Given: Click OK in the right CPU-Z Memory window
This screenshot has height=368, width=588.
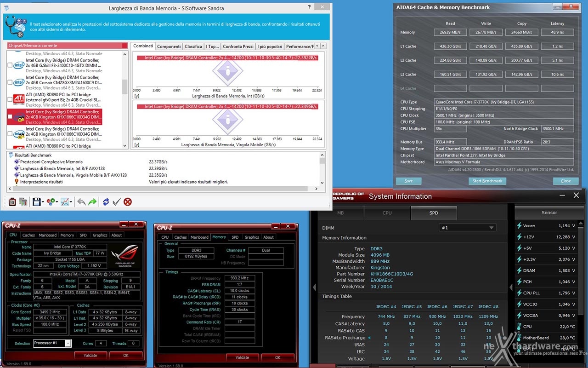Looking at the screenshot, I should tap(277, 357).
